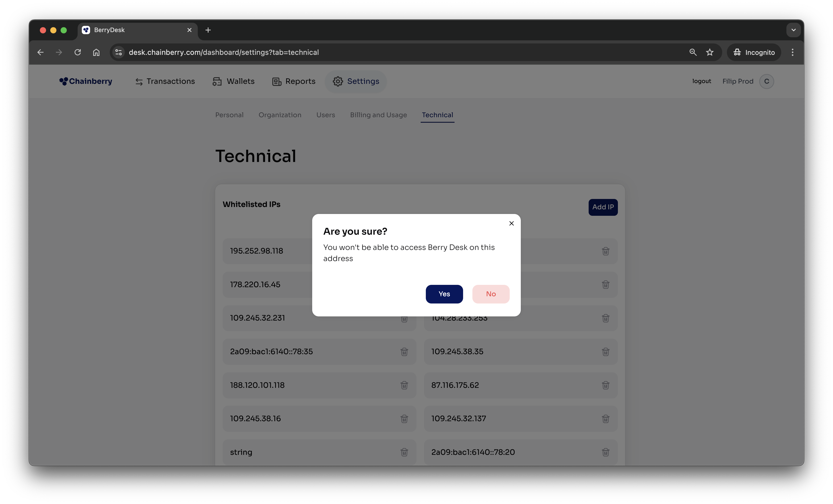This screenshot has height=504, width=833.
Task: Open the Organization settings tab
Action: point(280,115)
